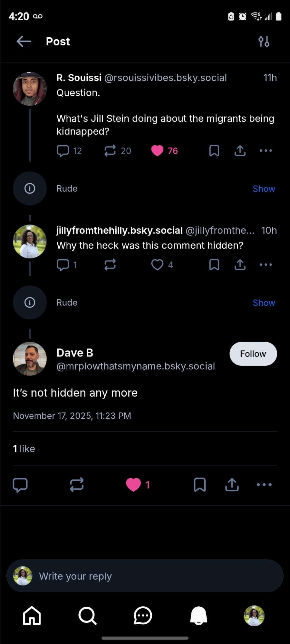The width and height of the screenshot is (290, 644).
Task: Go to the Home tab
Action: pyautogui.click(x=32, y=616)
